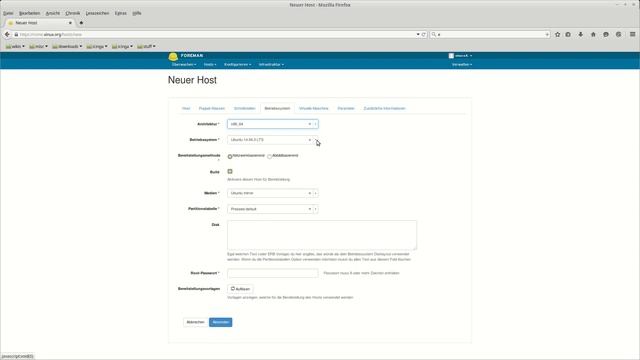Viewport: 640px width, 360px height.
Task: Click the Auflösen button for templates
Action: click(x=240, y=289)
